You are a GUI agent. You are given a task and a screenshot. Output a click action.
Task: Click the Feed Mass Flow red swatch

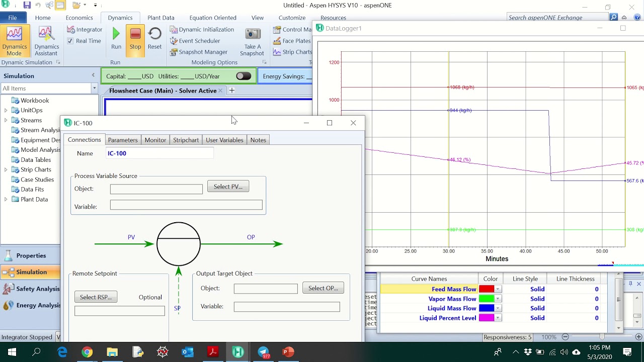[x=487, y=289]
